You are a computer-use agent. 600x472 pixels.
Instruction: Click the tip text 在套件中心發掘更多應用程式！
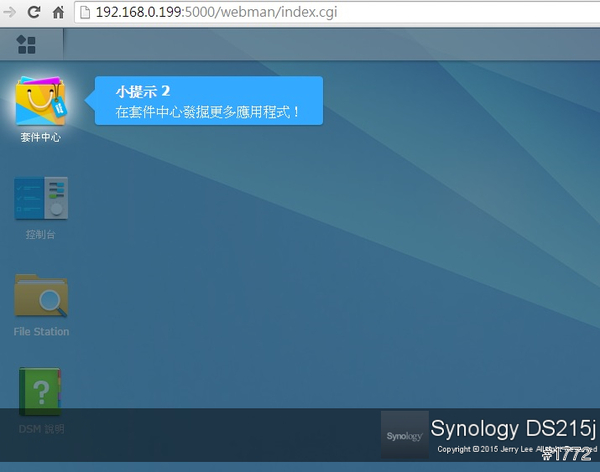tap(208, 112)
